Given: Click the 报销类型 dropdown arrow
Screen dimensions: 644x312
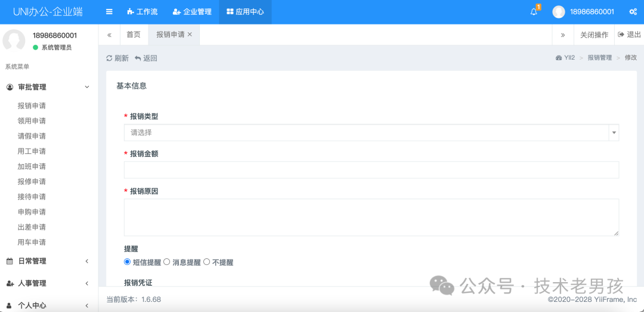Looking at the screenshot, I should click(x=614, y=133).
